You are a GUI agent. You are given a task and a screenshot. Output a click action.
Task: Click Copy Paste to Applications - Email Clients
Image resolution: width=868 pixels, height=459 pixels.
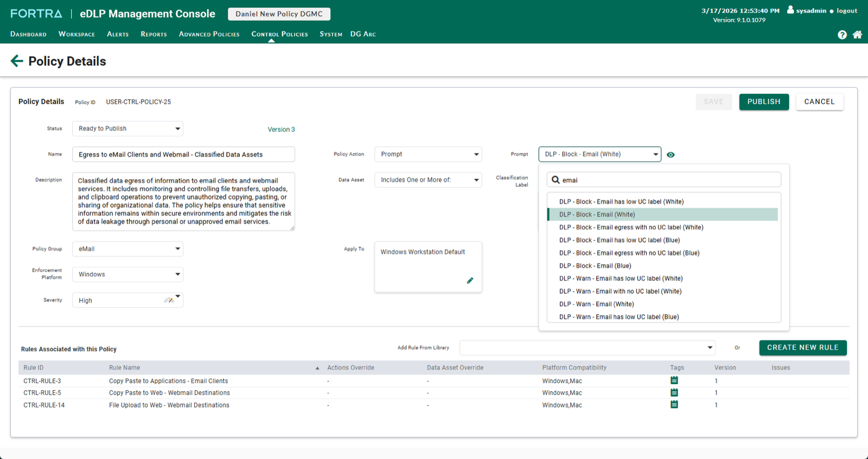click(x=168, y=381)
